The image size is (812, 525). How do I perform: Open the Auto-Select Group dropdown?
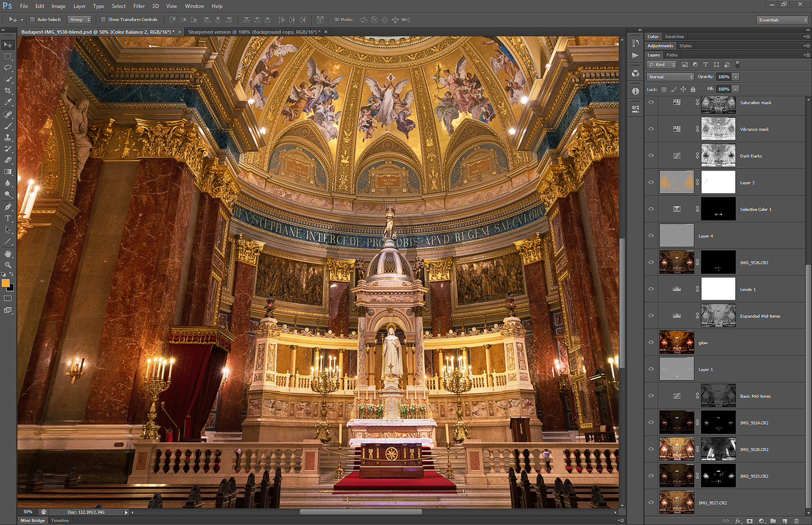[x=80, y=20]
